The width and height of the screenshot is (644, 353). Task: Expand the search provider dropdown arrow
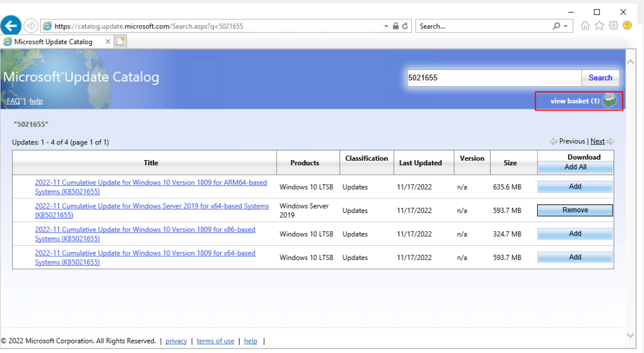565,26
